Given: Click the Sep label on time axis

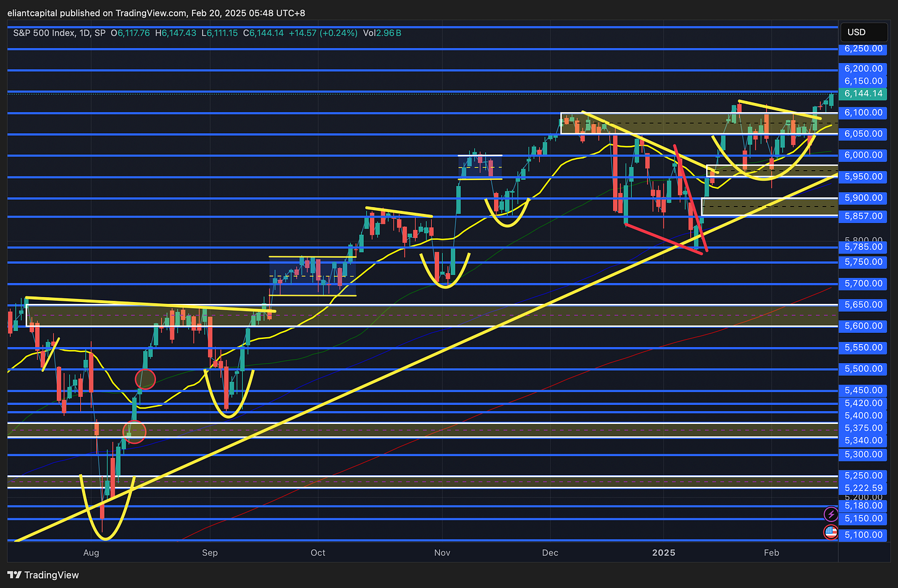Looking at the screenshot, I should tap(210, 552).
